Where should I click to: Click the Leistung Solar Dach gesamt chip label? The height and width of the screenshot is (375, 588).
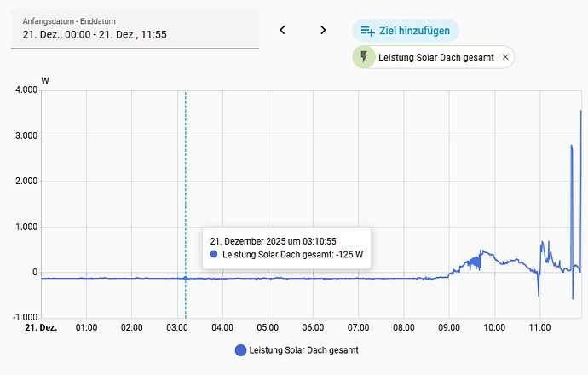tap(436, 57)
